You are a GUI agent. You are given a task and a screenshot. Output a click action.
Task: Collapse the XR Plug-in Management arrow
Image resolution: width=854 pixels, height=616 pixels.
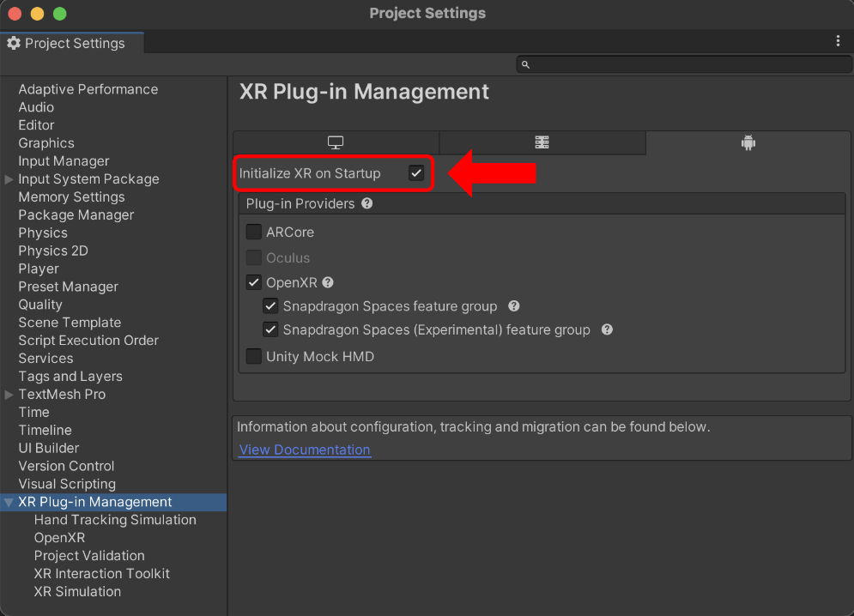(9, 502)
